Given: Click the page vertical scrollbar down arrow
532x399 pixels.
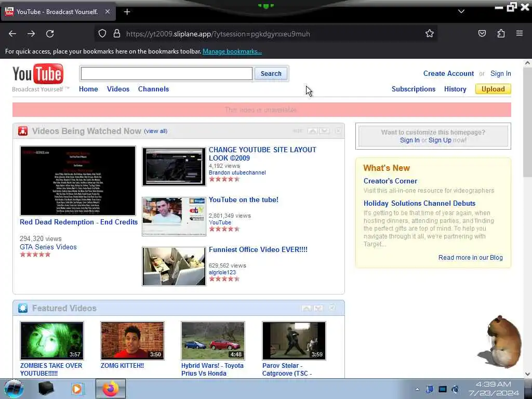Looking at the screenshot, I should 528,374.
